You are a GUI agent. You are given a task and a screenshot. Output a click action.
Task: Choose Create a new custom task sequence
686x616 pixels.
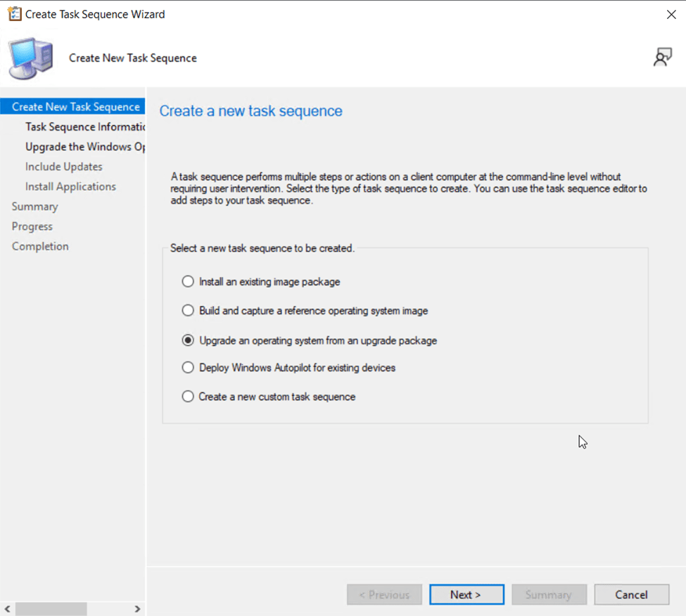pyautogui.click(x=188, y=397)
